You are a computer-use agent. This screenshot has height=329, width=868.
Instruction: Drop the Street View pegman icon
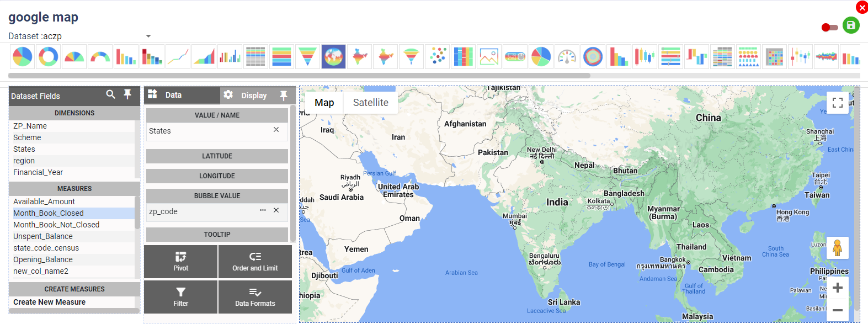point(837,248)
